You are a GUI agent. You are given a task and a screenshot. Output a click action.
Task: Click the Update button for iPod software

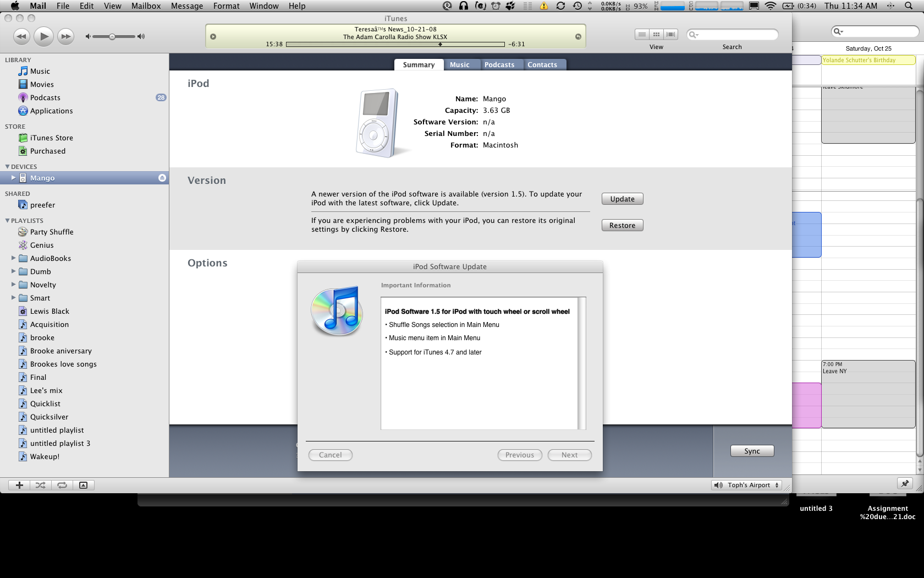623,199
